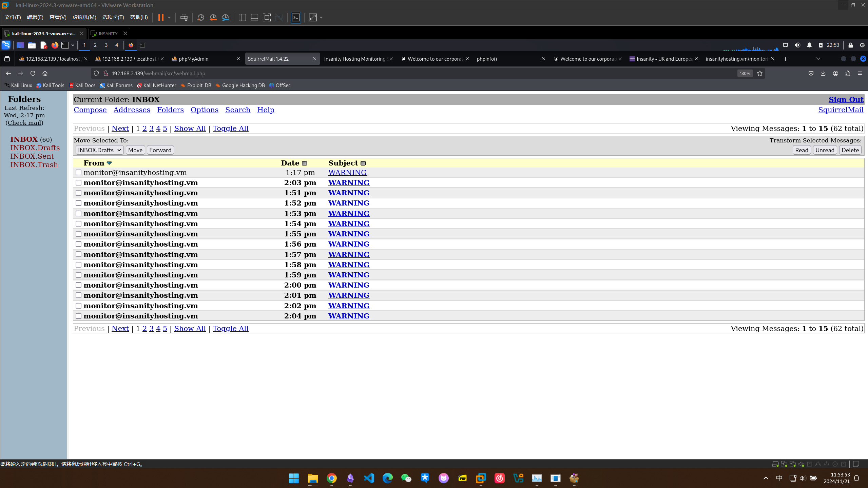The height and width of the screenshot is (488, 868).
Task: Click the Date column sort icon
Action: (304, 163)
